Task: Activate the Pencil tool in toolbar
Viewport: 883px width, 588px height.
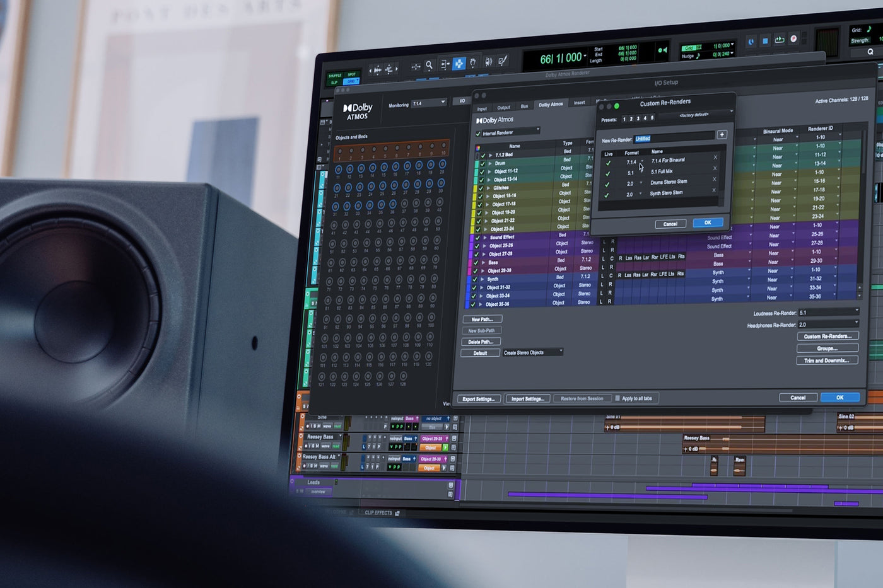Action: point(503,61)
